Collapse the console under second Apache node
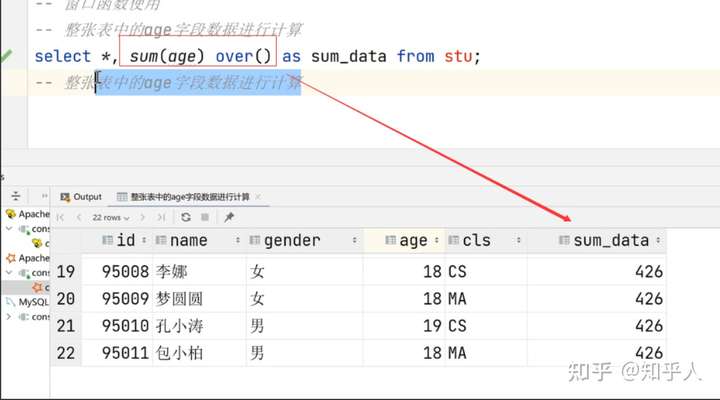This screenshot has height=400, width=720. [x=9, y=272]
